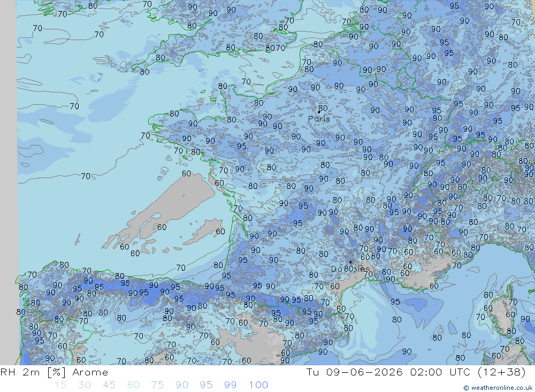Click the Paris city label
The width and height of the screenshot is (535, 392).
[319, 119]
